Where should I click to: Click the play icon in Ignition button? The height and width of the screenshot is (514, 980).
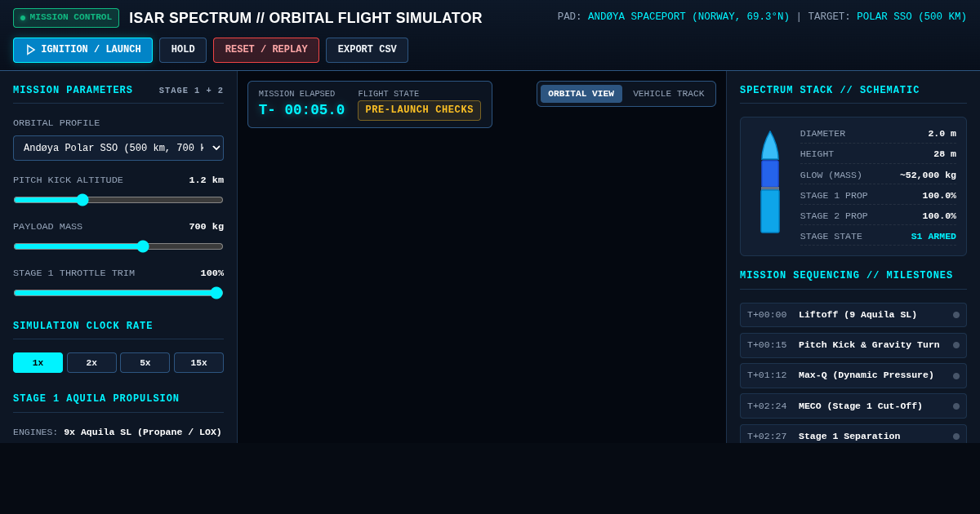click(x=31, y=50)
